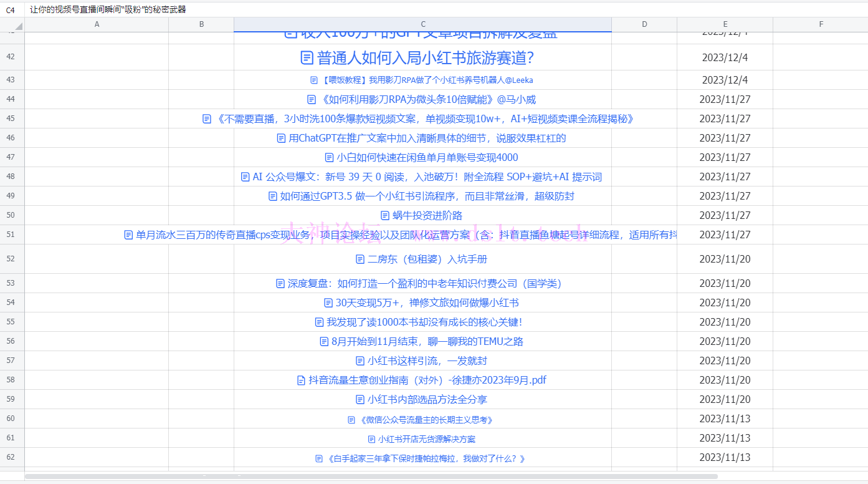The image size is (868, 484).
Task: Click doc icon beside 小红书内部选品方法全分享
Action: pos(360,400)
